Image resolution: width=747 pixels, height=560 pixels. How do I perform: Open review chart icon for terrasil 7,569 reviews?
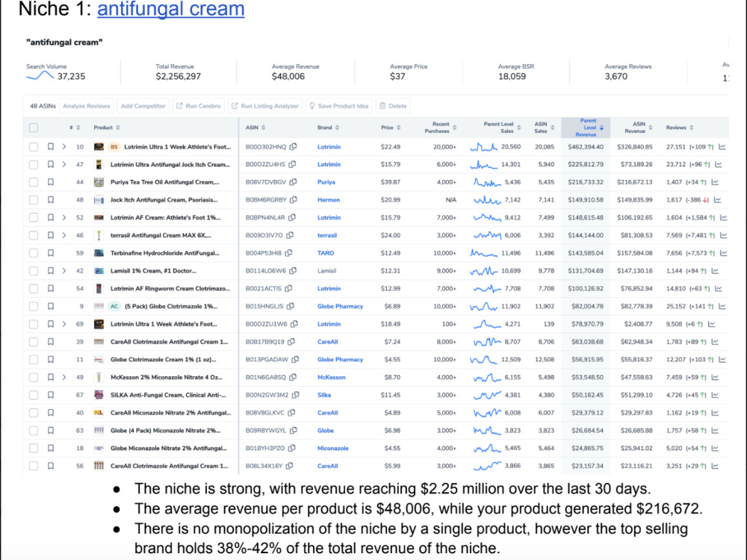724,235
